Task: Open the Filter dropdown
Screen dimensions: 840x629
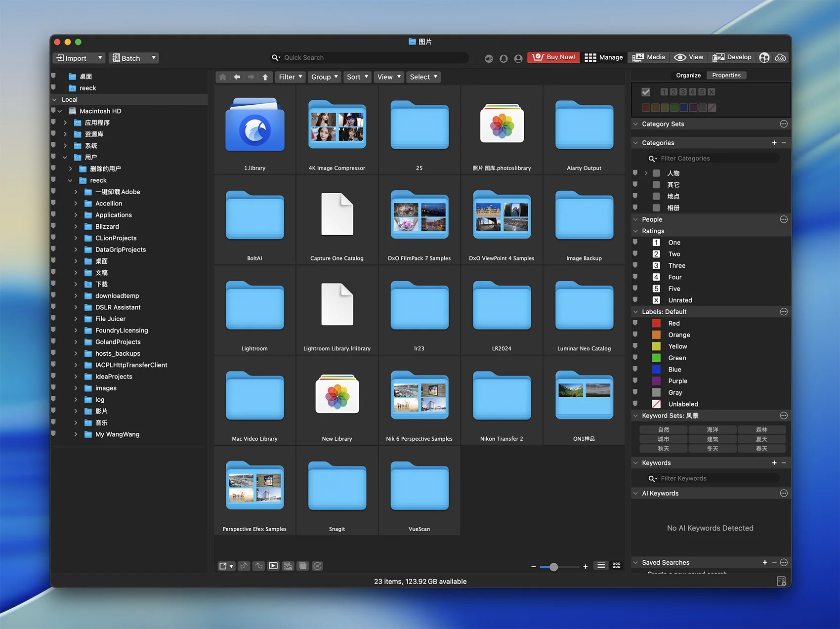Action: coord(290,77)
